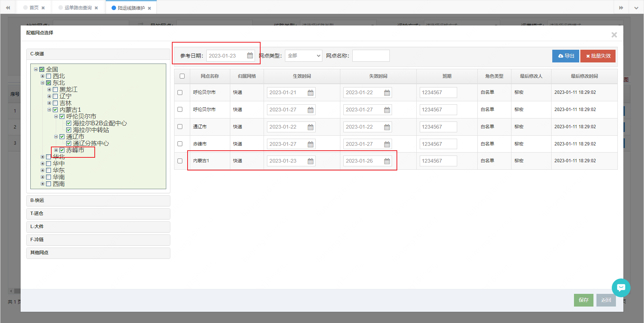Collapse the 东北 tree node
Screen dimensions: 644x323
click(42, 83)
